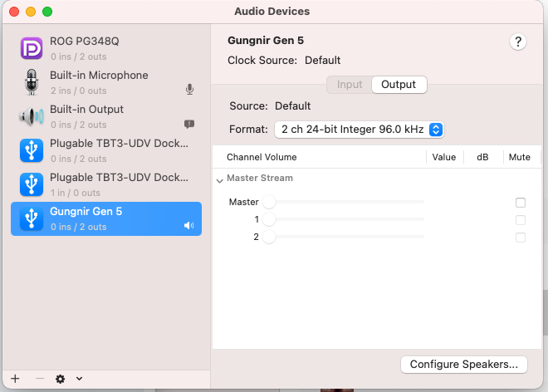Click the Audio Devices window title
The height and width of the screenshot is (392, 548).
272,11
